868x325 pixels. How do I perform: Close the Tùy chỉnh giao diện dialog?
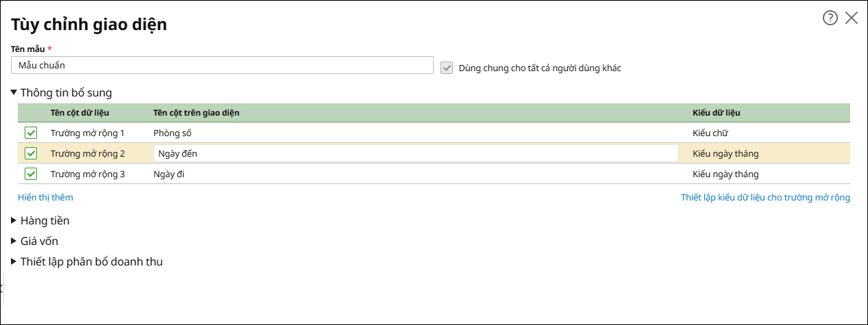(x=852, y=18)
